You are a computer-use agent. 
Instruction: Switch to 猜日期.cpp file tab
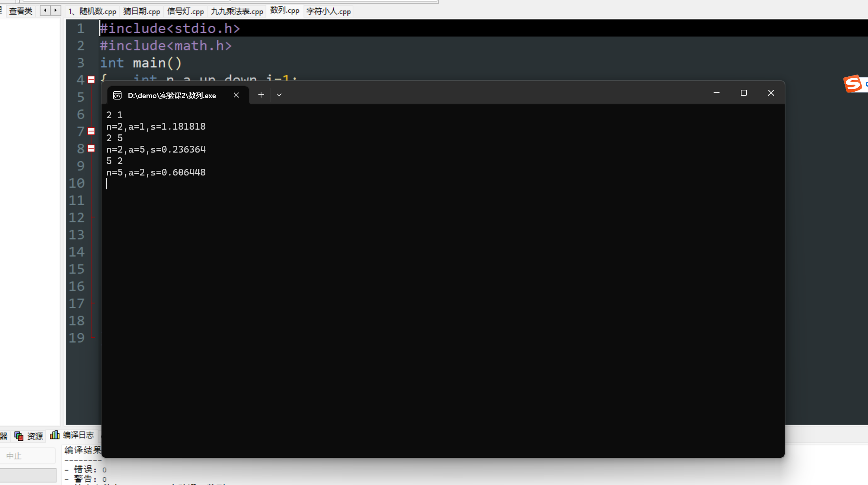141,11
